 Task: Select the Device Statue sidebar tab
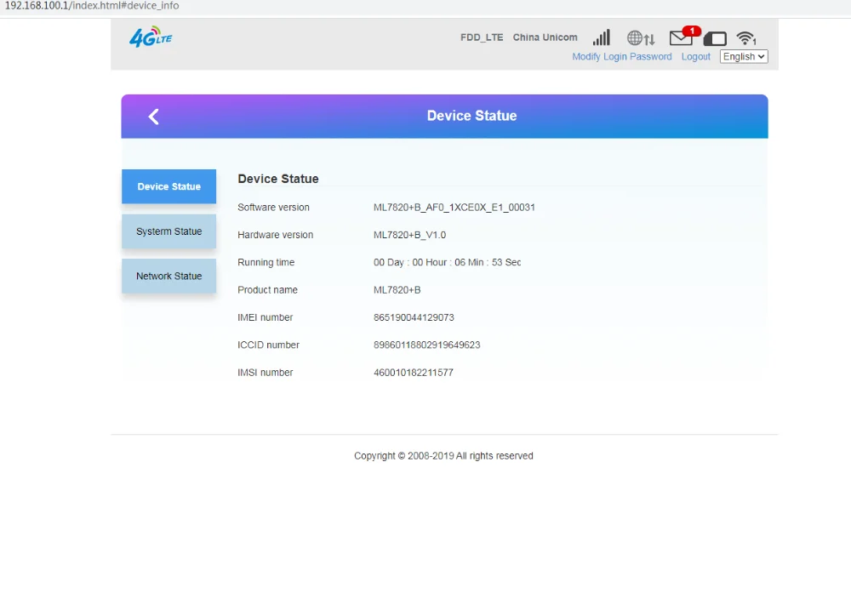168,186
